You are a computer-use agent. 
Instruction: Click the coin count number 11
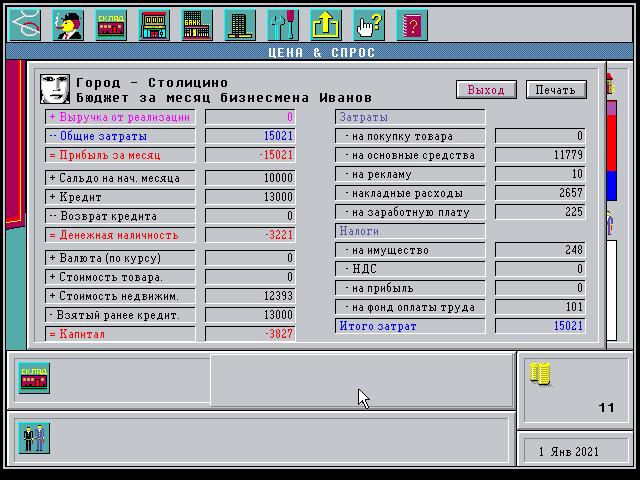coord(606,408)
